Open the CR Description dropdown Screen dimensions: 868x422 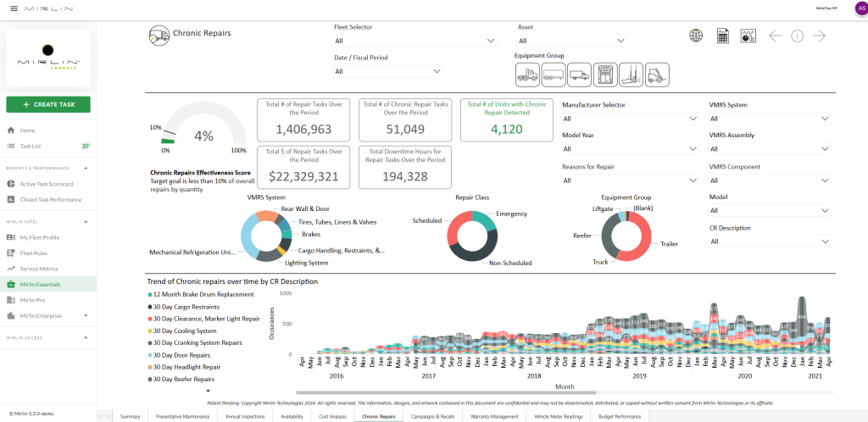coord(770,242)
